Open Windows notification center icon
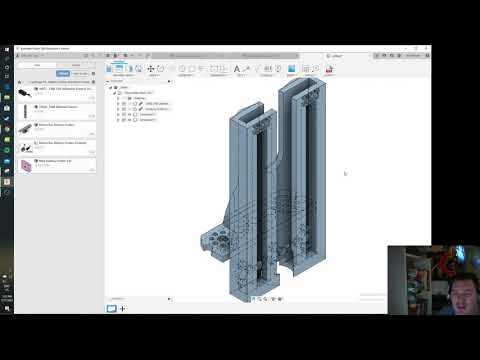The height and width of the screenshot is (360, 480). (7, 308)
